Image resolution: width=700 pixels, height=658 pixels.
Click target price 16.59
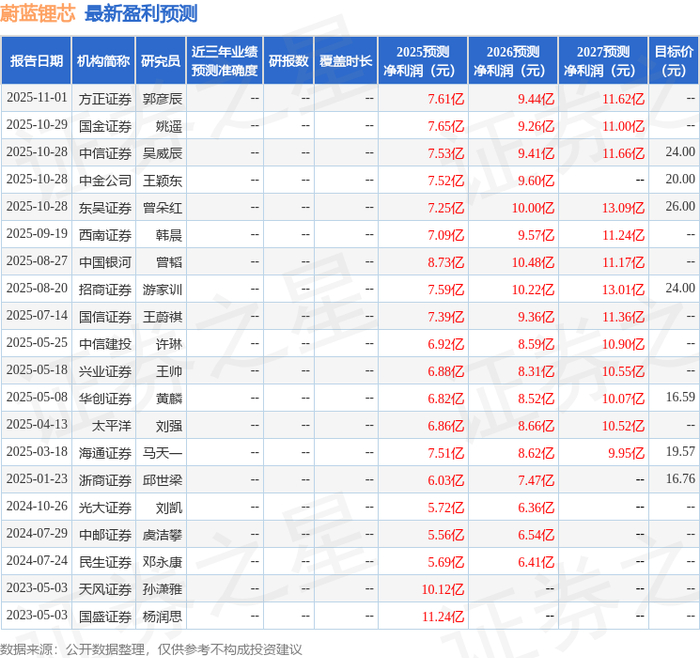(x=680, y=397)
